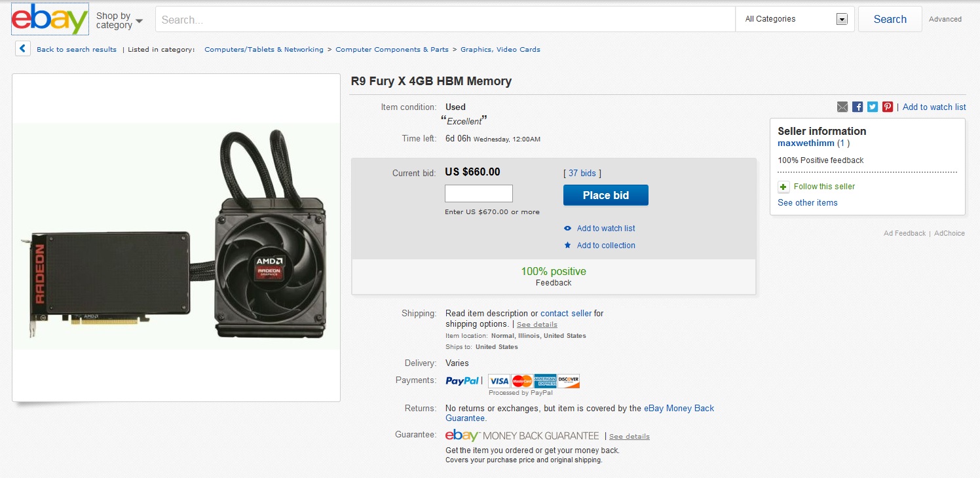
Task: Click the bid amount input field
Action: 479,194
